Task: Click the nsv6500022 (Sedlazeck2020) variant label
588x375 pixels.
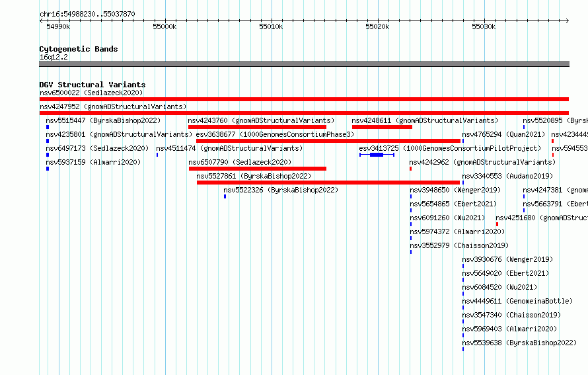Action: (x=91, y=93)
